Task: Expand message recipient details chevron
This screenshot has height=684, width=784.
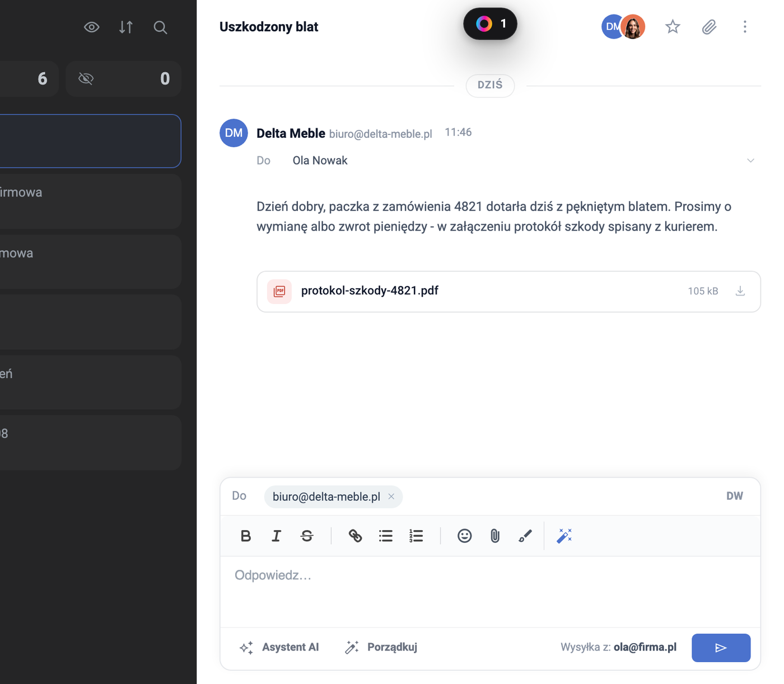Action: tap(750, 161)
